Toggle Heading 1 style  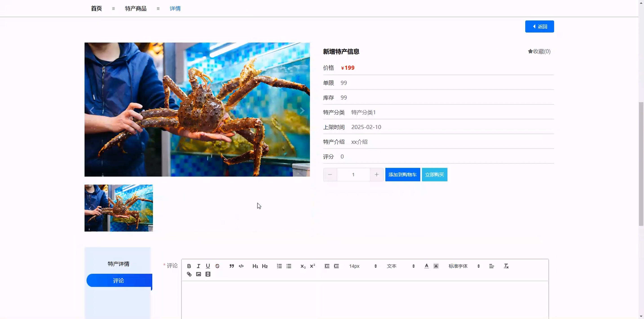[255, 266]
